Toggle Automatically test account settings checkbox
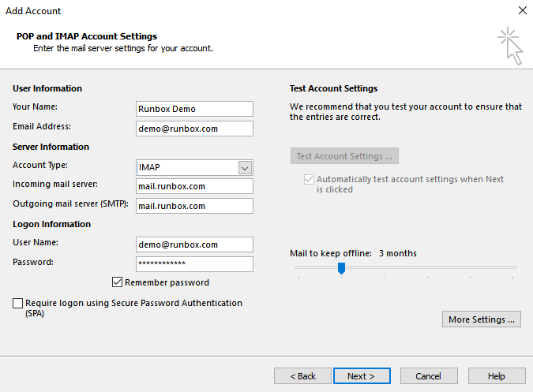Viewport: 533px width, 392px height. [x=309, y=180]
